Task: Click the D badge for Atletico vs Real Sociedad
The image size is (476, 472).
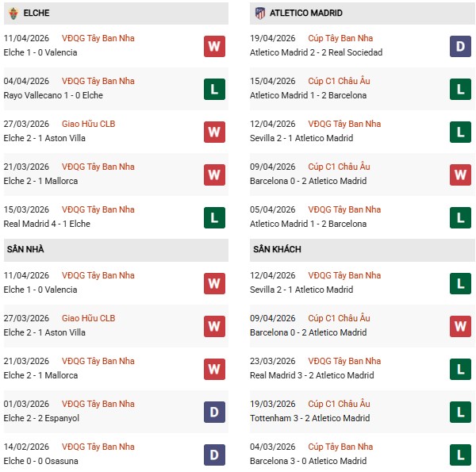Action: point(461,46)
